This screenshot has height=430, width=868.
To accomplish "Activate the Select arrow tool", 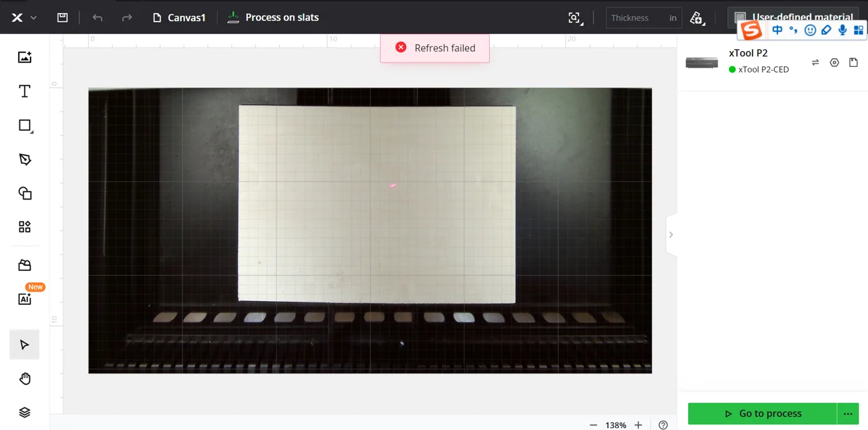I will [25, 345].
